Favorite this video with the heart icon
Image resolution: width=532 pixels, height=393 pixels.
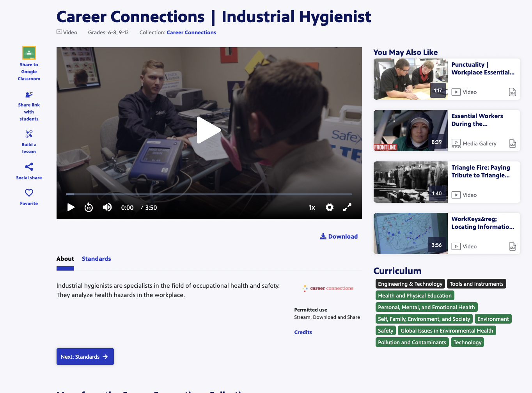pyautogui.click(x=29, y=192)
